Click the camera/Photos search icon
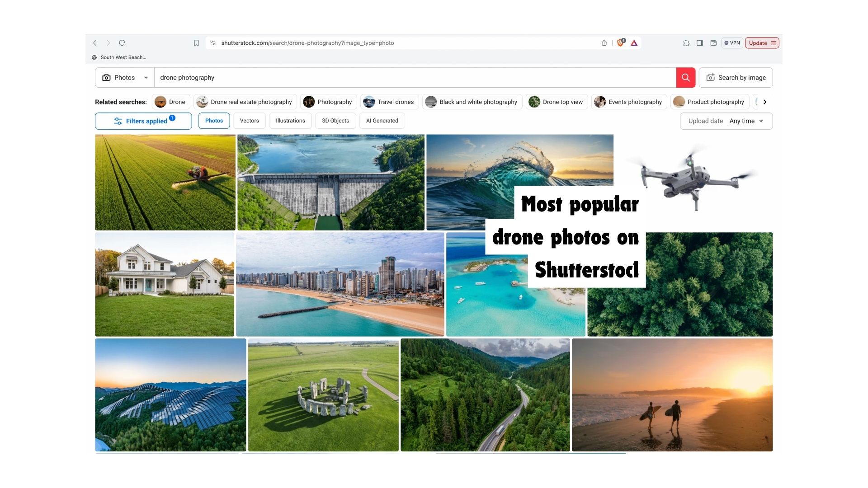This screenshot has width=868, height=488. 106,77
